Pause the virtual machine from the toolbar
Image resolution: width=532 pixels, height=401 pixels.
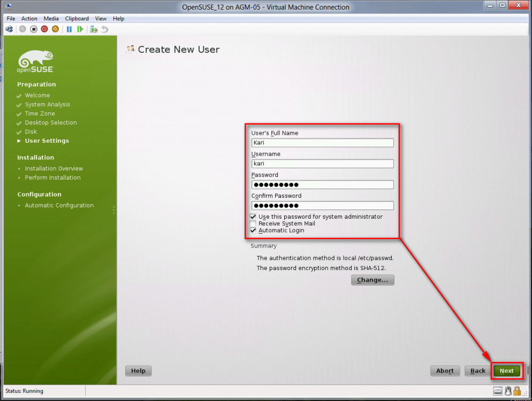tap(69, 29)
